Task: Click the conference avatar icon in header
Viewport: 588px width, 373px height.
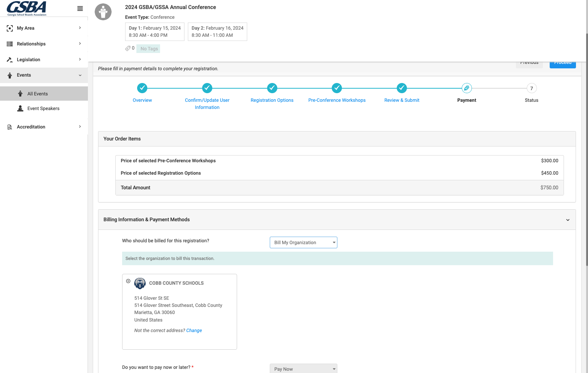Action: (103, 12)
